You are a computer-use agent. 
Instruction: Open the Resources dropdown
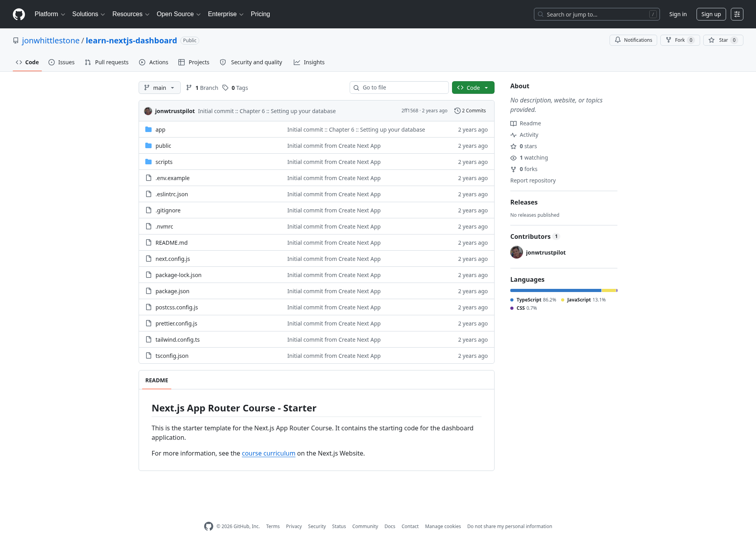(131, 14)
